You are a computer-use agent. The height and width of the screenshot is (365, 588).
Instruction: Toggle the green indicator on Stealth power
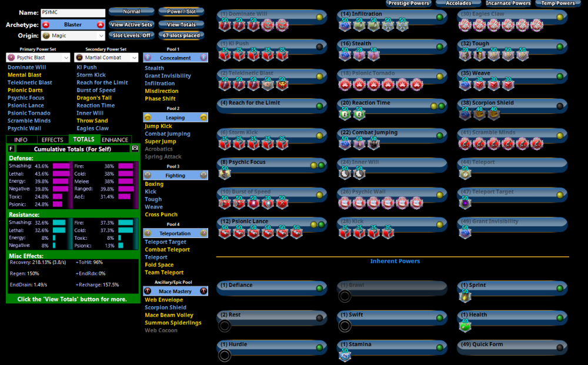click(x=439, y=46)
